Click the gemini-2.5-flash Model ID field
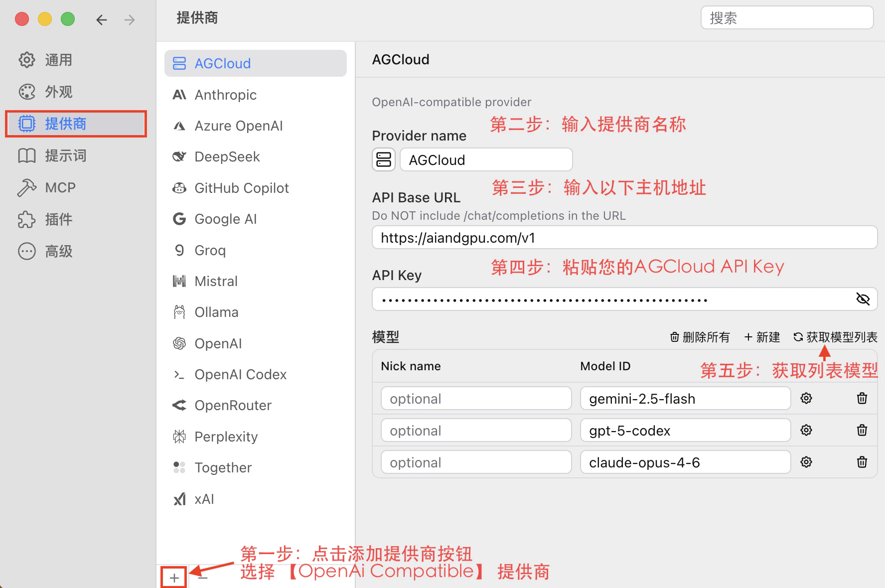The image size is (885, 588). click(685, 399)
